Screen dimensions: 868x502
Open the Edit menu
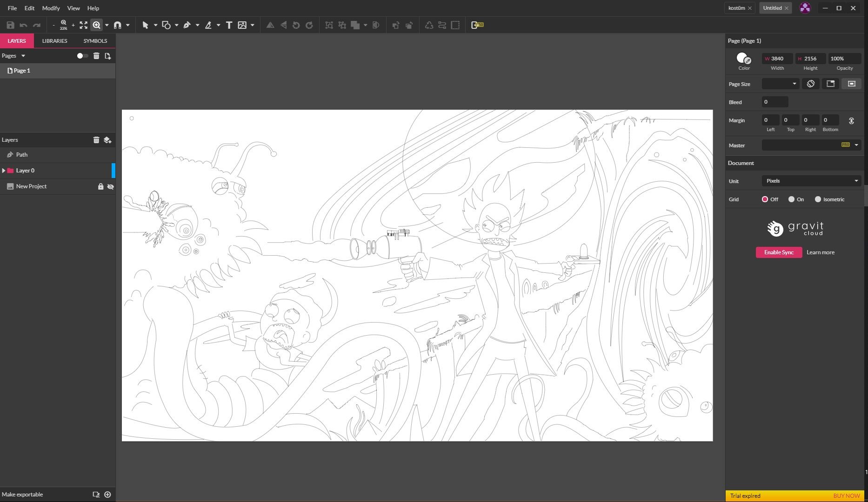[x=29, y=8]
